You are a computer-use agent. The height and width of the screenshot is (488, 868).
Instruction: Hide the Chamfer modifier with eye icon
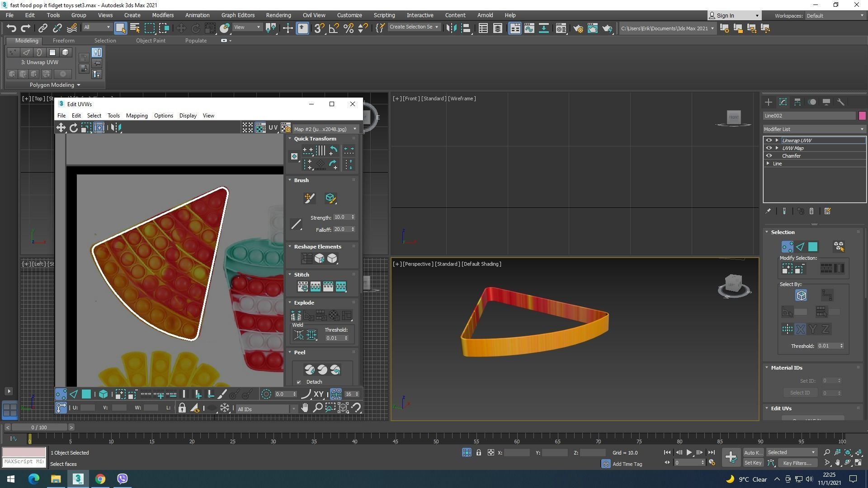click(x=769, y=156)
